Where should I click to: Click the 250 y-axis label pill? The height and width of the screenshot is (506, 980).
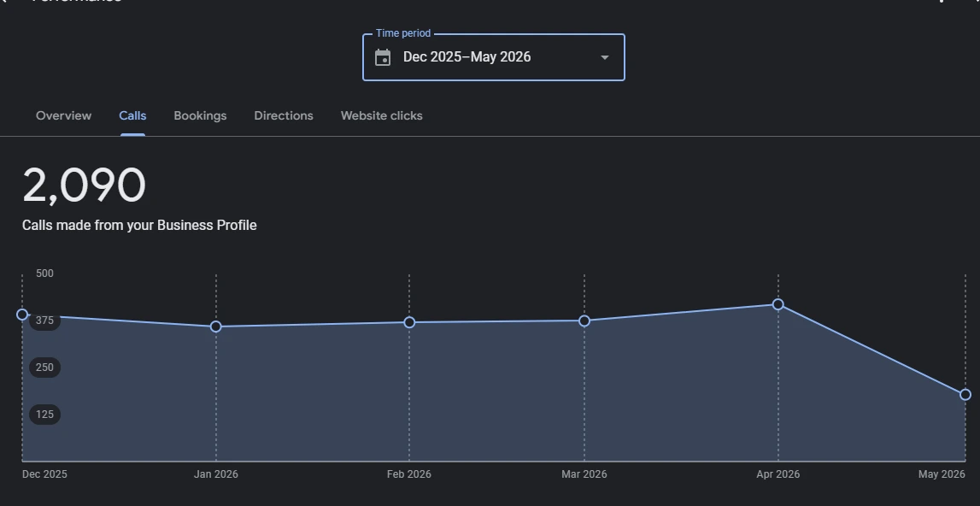tap(45, 368)
